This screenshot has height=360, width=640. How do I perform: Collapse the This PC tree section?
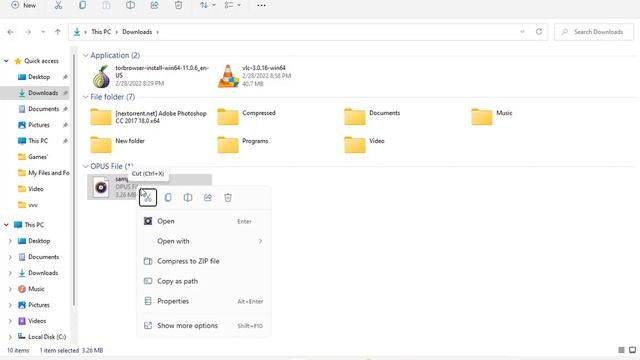coord(6,224)
